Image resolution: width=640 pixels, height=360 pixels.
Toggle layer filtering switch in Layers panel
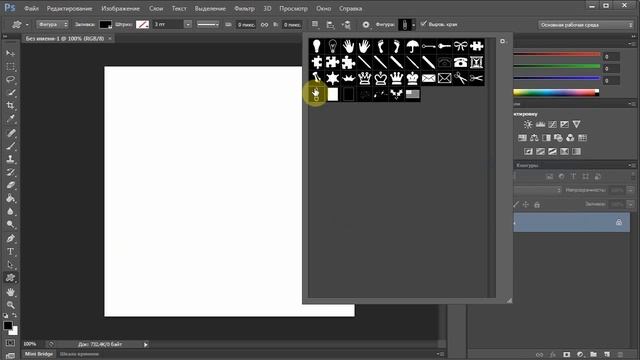click(633, 176)
